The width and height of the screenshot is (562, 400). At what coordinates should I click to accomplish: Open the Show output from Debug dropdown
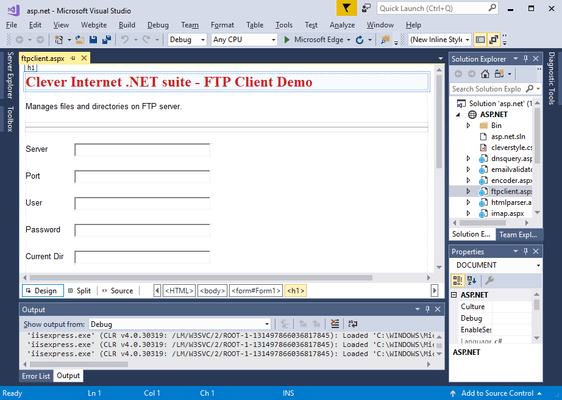180,324
